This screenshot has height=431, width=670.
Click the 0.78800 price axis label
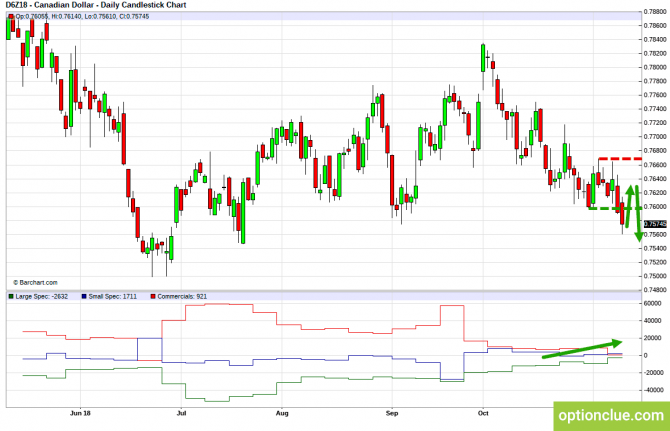[x=655, y=12]
